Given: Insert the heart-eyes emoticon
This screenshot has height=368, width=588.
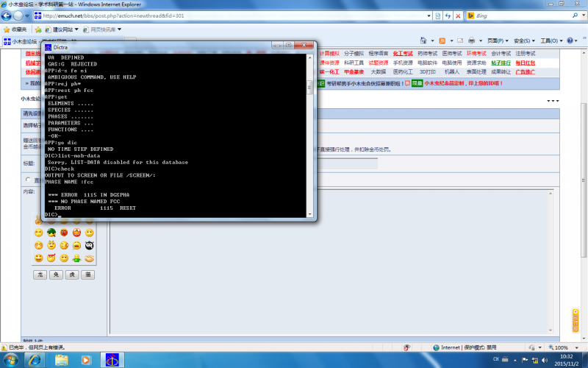Looking at the screenshot, I should [39, 258].
